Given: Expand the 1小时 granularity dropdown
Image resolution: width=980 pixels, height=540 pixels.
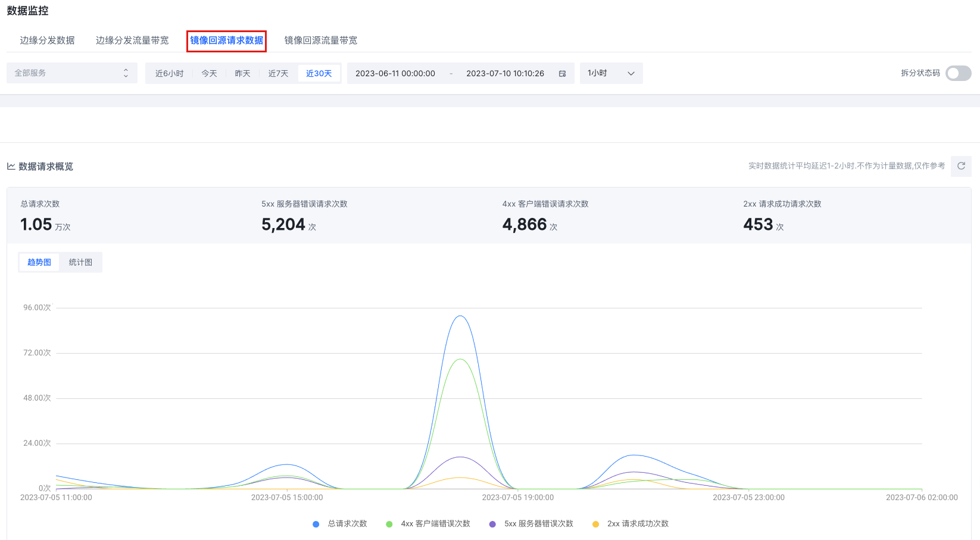Looking at the screenshot, I should (x=611, y=73).
